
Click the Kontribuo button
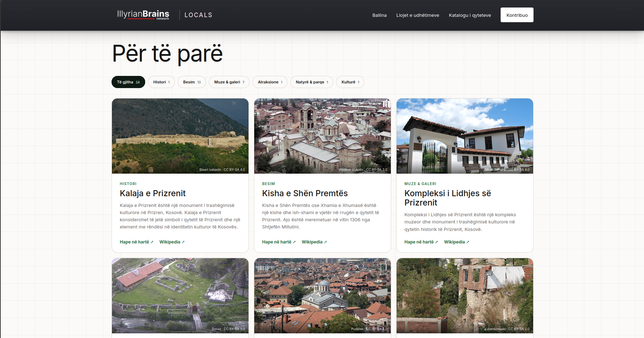[517, 15]
